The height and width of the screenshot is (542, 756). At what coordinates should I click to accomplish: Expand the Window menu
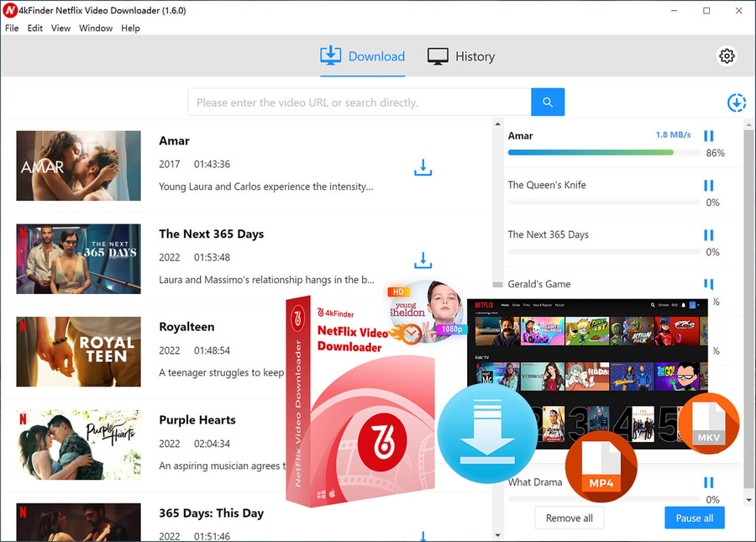(96, 28)
